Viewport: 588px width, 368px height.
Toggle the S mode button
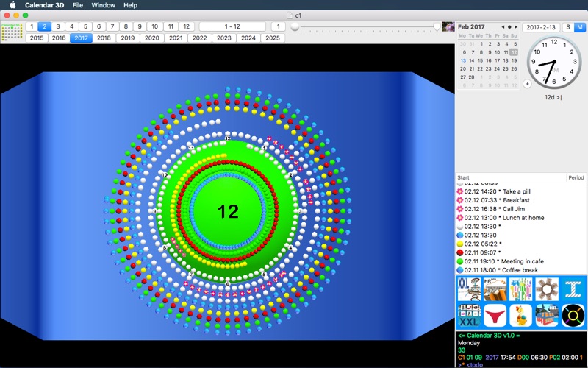click(569, 27)
